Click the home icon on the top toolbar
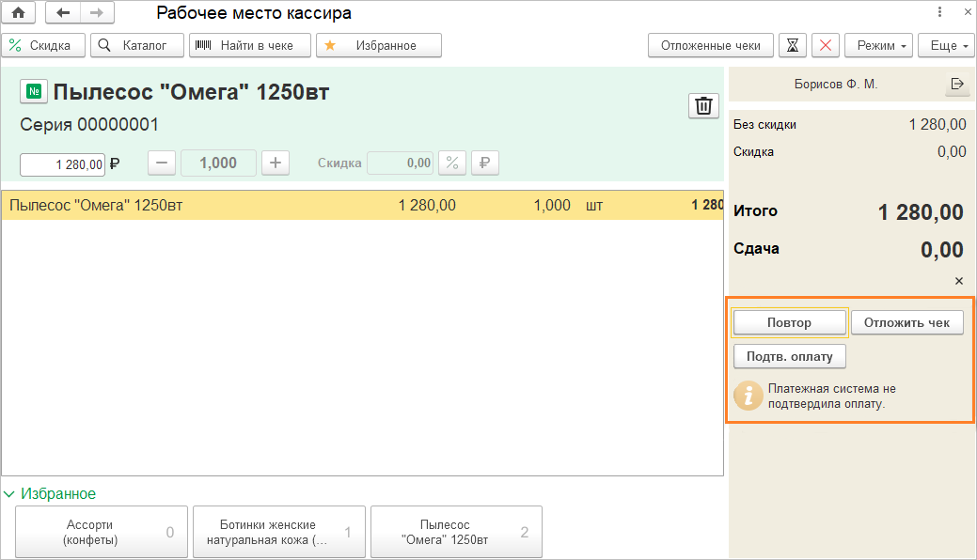977x560 pixels. (x=19, y=12)
